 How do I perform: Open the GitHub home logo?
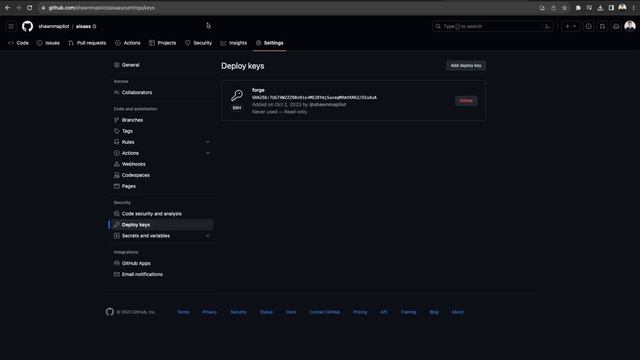pyautogui.click(x=27, y=27)
